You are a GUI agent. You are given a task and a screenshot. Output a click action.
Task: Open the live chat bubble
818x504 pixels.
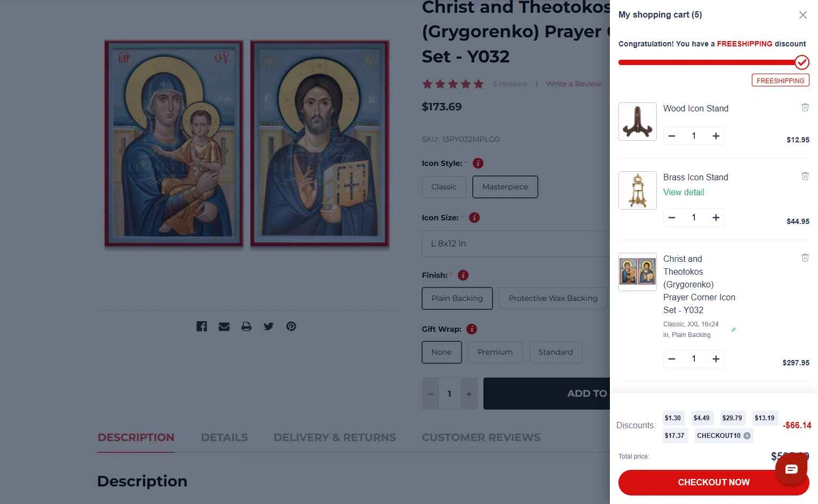click(x=791, y=469)
